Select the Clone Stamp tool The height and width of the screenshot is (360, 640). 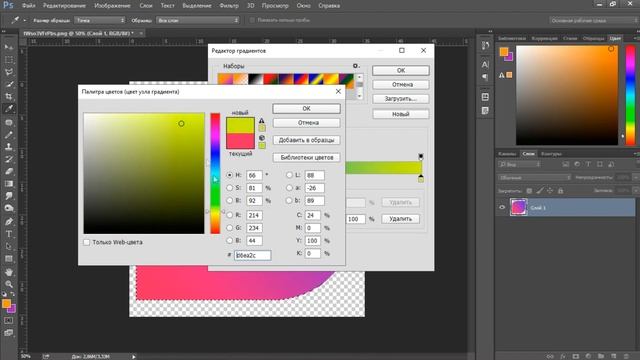(9, 147)
